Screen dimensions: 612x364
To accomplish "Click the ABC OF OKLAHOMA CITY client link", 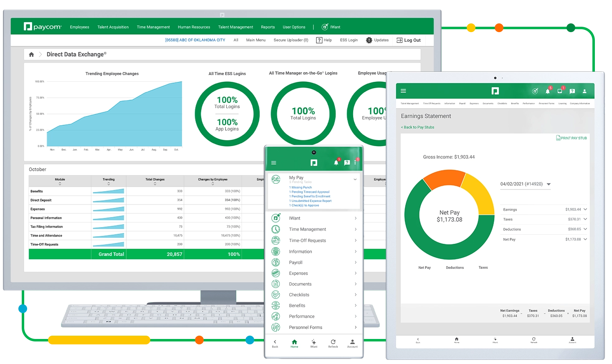I will [x=195, y=40].
